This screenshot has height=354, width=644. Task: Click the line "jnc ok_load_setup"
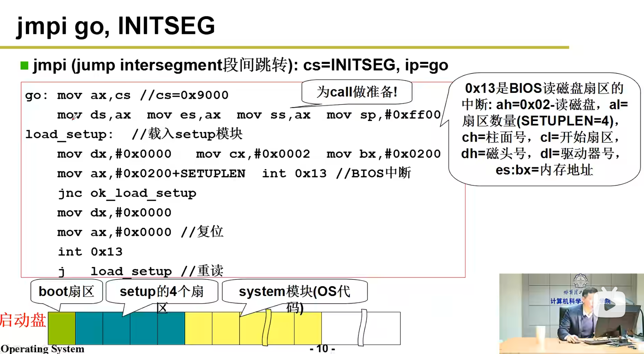[127, 193]
